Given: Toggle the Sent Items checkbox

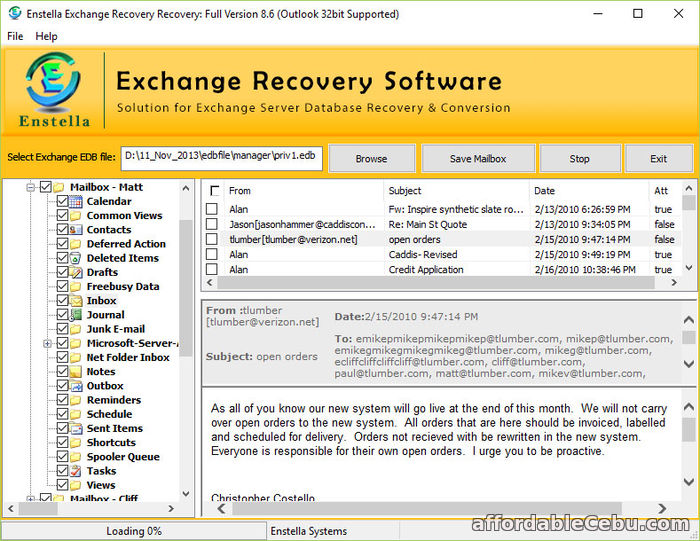Looking at the screenshot, I should pyautogui.click(x=63, y=428).
